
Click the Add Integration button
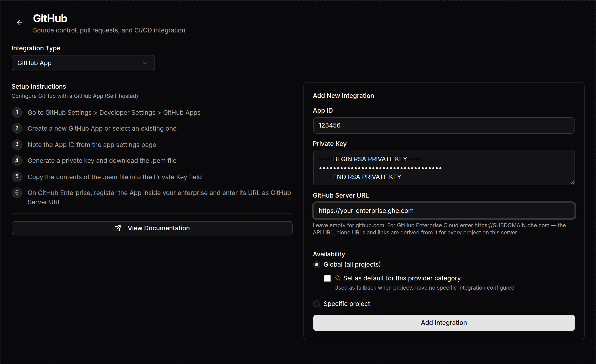tap(444, 323)
